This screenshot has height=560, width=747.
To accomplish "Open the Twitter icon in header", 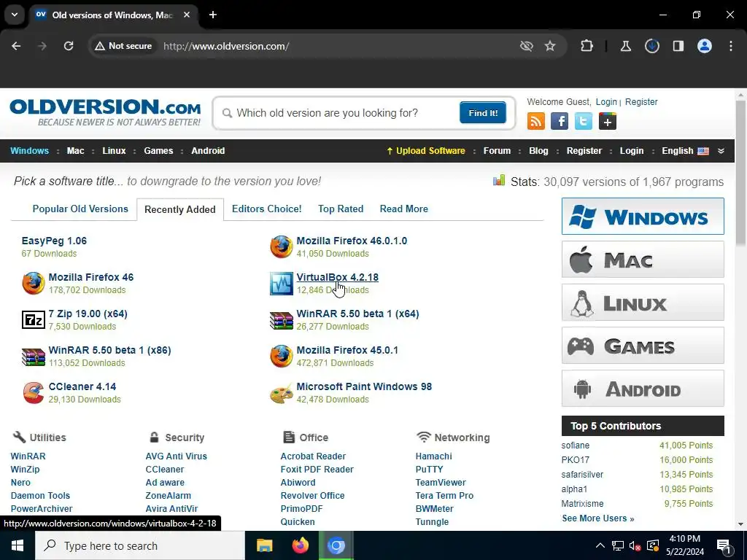I will click(x=583, y=121).
